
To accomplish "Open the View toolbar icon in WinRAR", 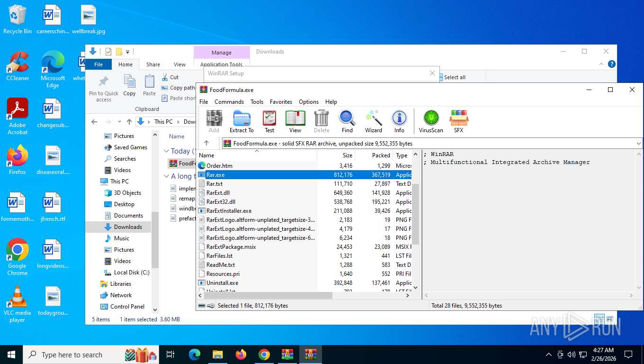I will coord(295,121).
